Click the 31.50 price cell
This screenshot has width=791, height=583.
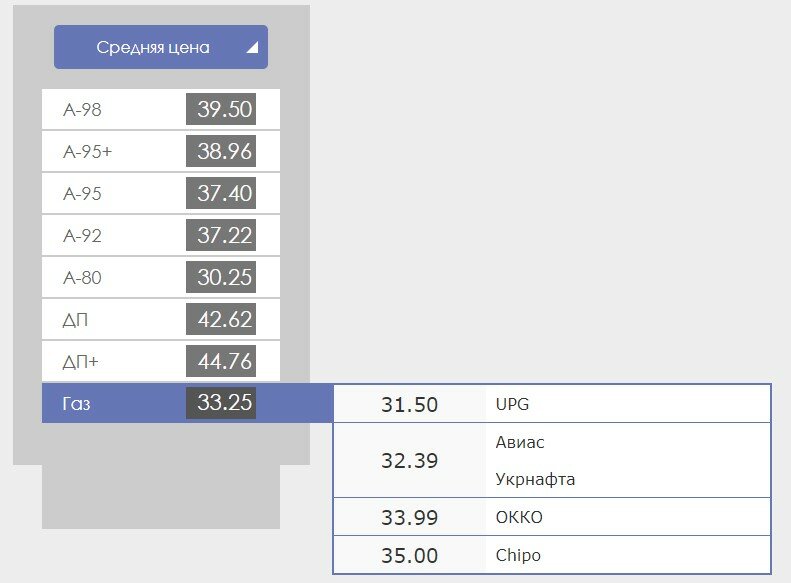coord(409,405)
